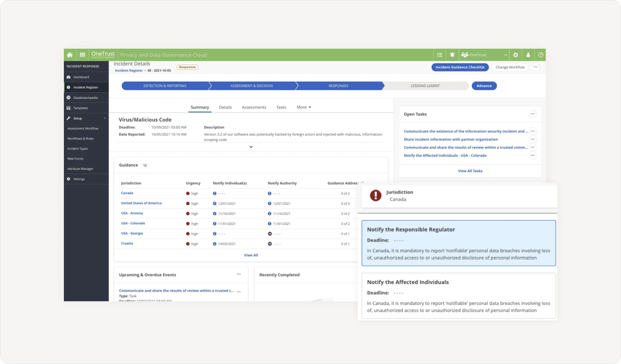Click the Responses status badge
621x364 pixels.
(x=188, y=67)
